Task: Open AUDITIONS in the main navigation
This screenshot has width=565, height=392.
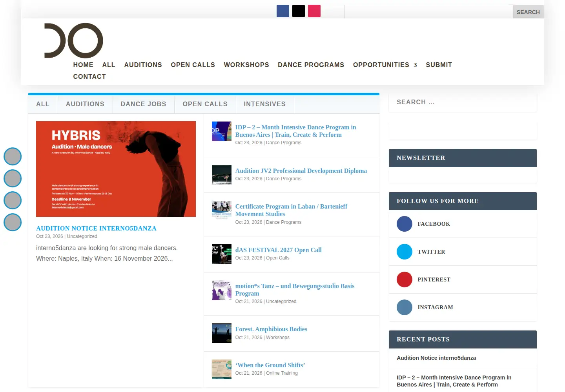Action: [x=143, y=65]
